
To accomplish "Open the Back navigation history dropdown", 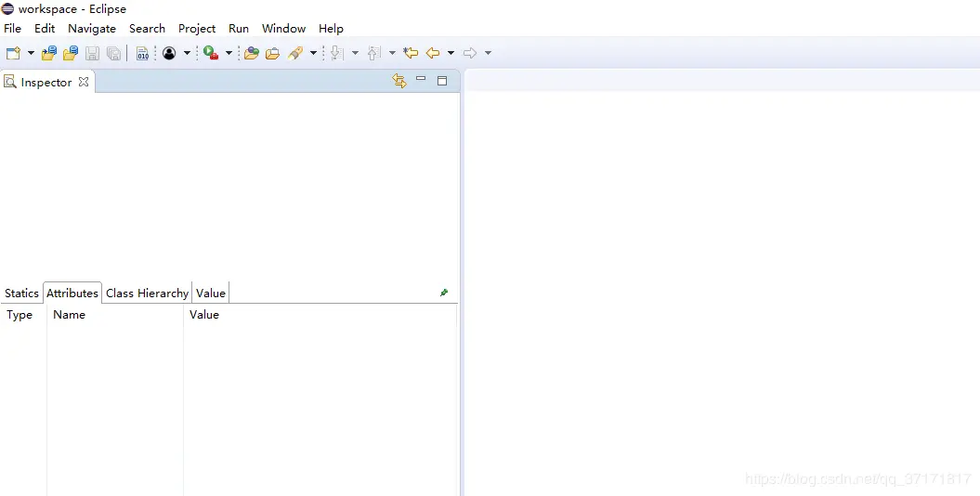I will [451, 53].
